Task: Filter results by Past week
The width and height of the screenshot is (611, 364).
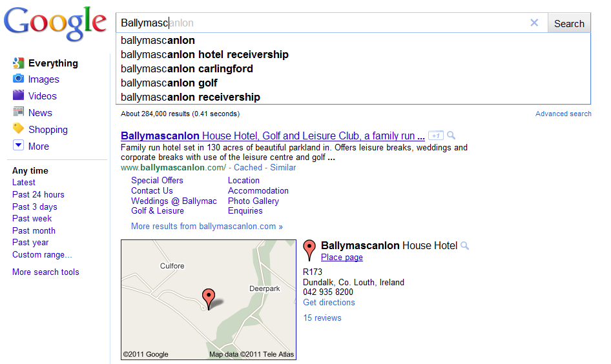Action: tap(32, 218)
